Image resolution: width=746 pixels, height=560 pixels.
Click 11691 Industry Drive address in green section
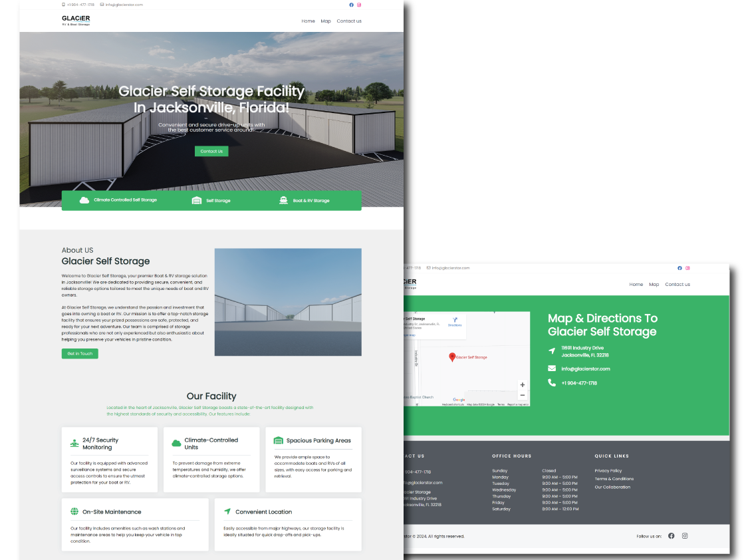click(x=584, y=352)
